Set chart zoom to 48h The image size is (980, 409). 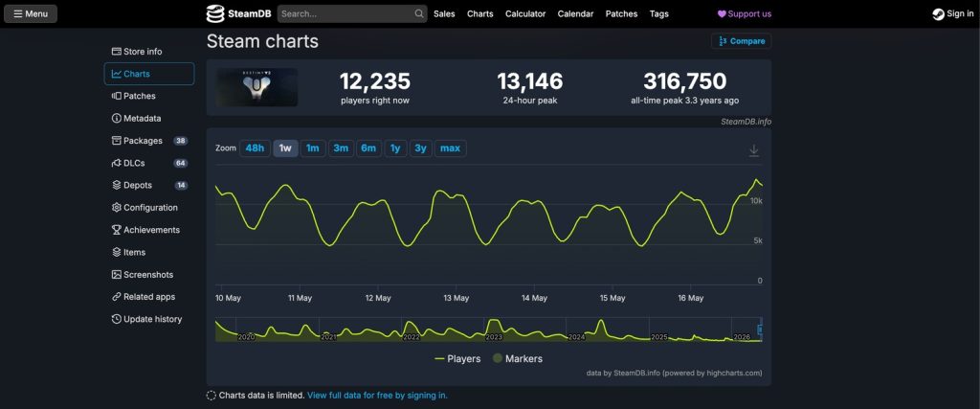click(255, 148)
